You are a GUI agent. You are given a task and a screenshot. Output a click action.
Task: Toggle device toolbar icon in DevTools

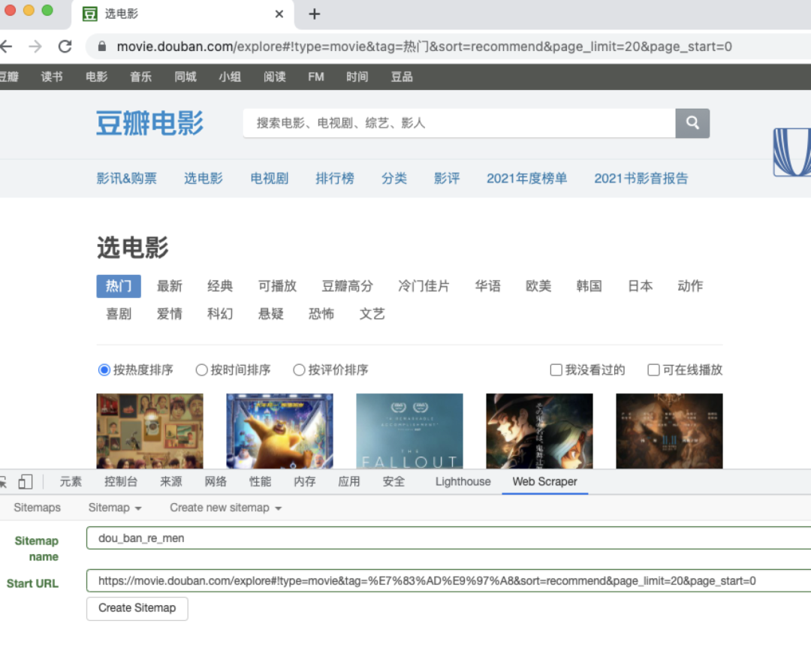[x=26, y=482]
